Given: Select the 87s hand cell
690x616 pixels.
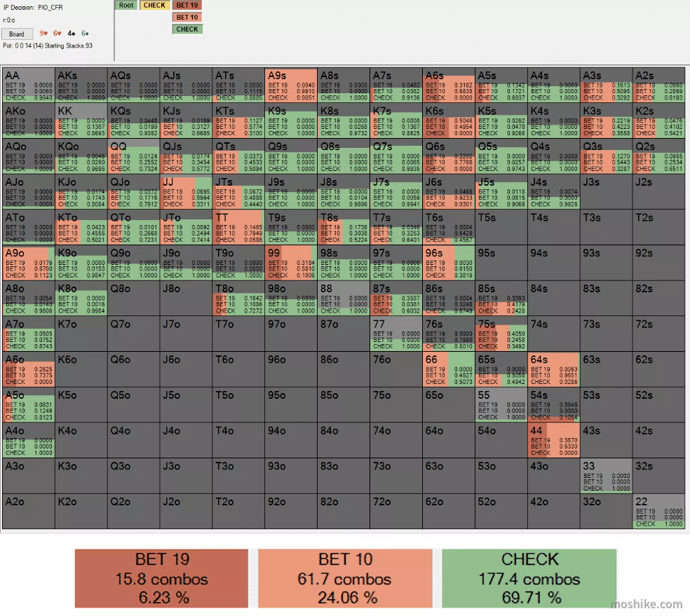Looking at the screenshot, I should 396,298.
